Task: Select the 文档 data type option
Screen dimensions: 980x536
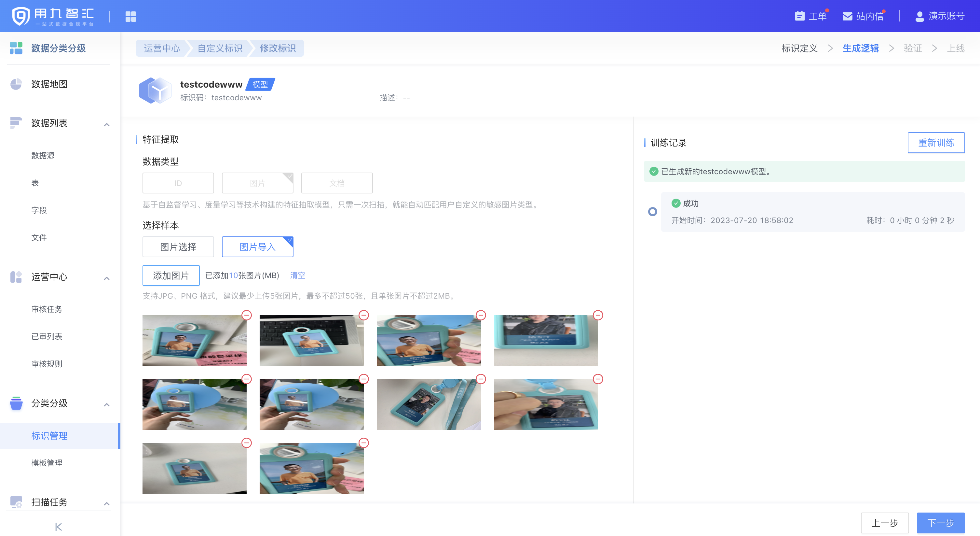Action: click(x=337, y=183)
